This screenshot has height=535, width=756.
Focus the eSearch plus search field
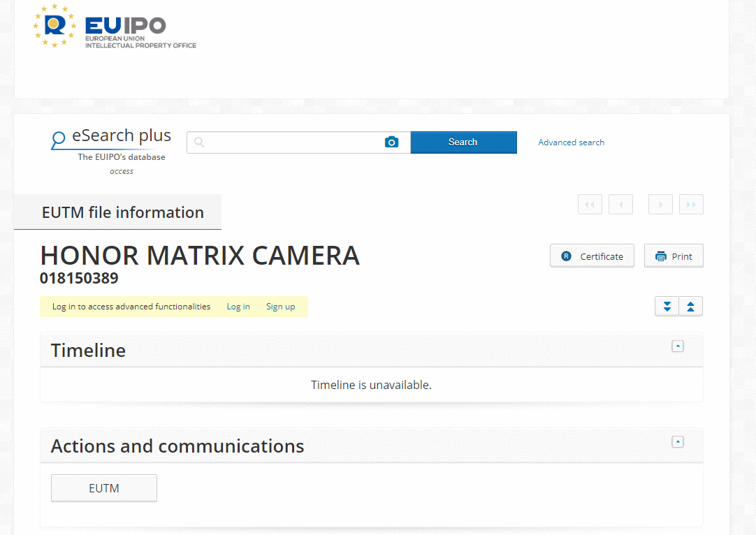298,142
